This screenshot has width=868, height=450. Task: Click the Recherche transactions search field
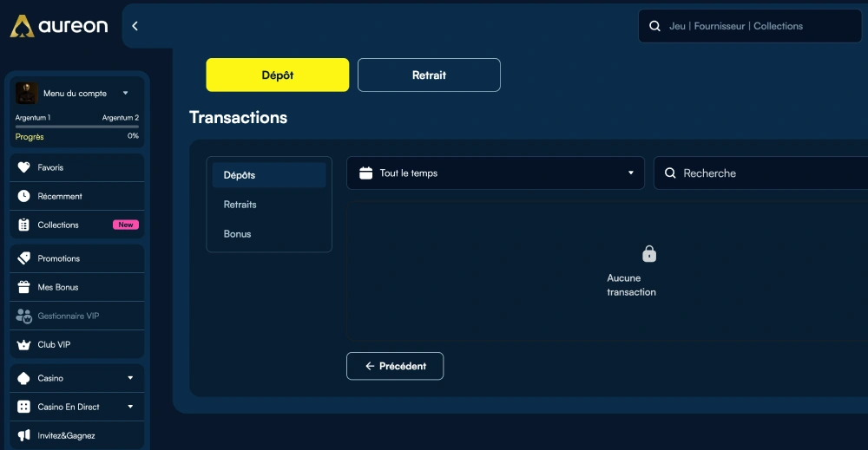[x=761, y=173]
